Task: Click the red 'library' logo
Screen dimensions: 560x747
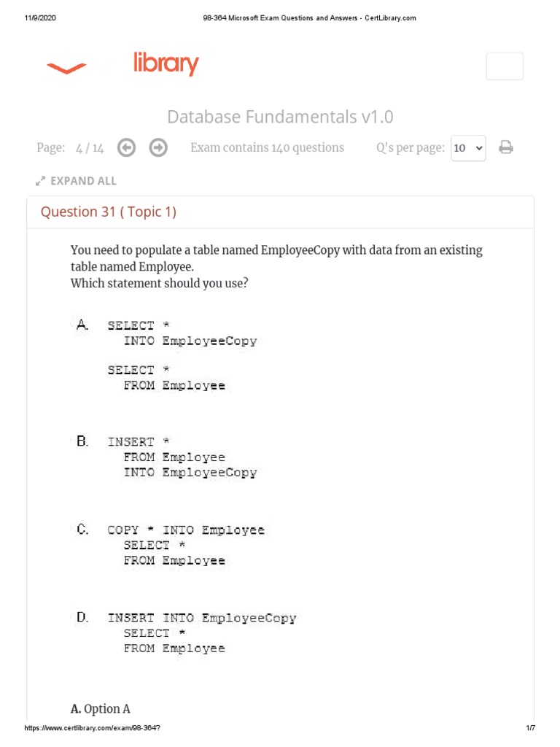Action: click(166, 64)
